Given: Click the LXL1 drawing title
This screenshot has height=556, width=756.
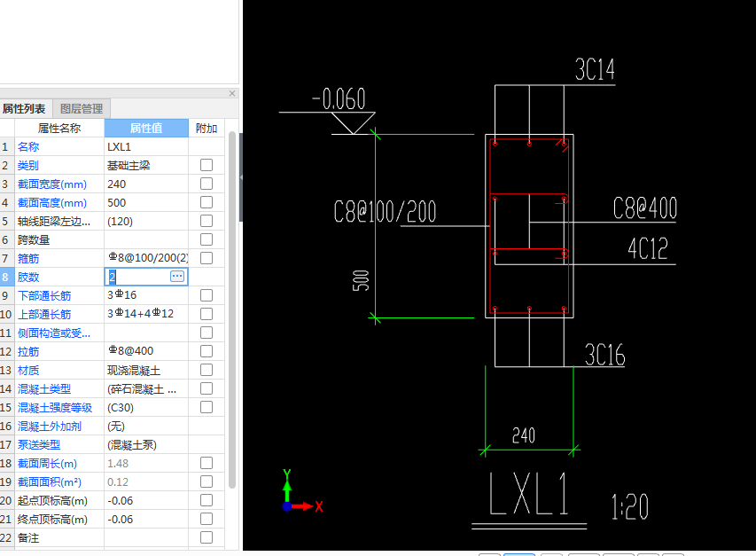Looking at the screenshot, I should 529,493.
